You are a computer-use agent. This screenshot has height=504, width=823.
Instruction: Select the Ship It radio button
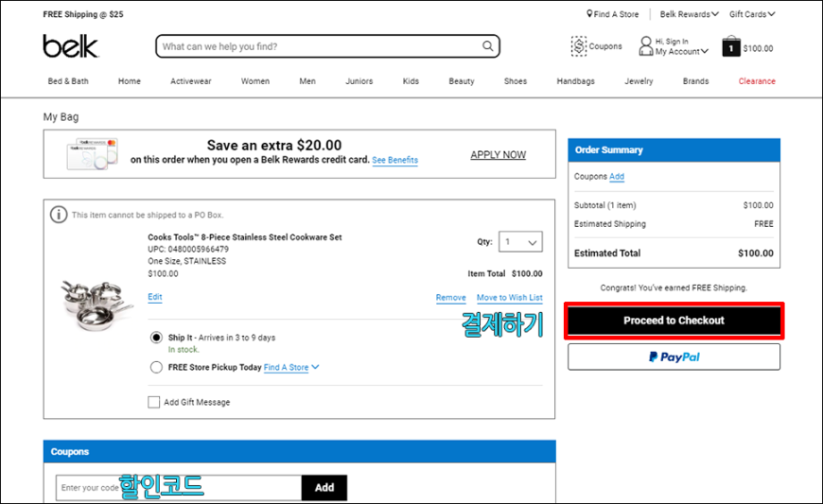156,338
